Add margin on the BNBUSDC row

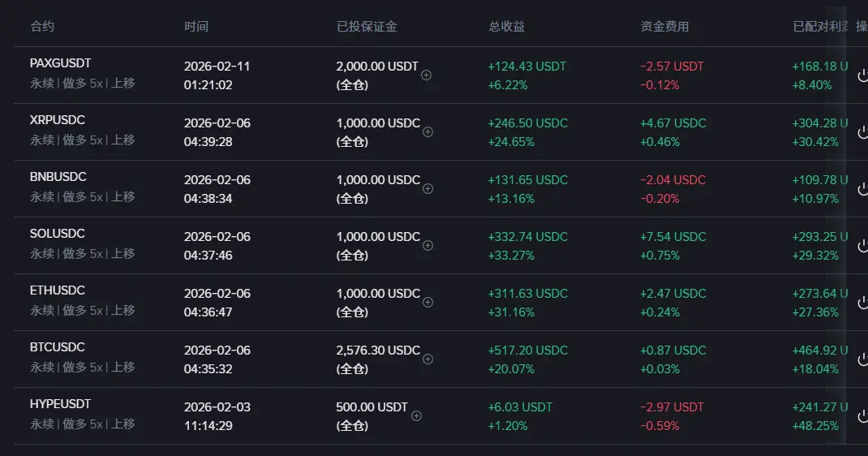428,189
